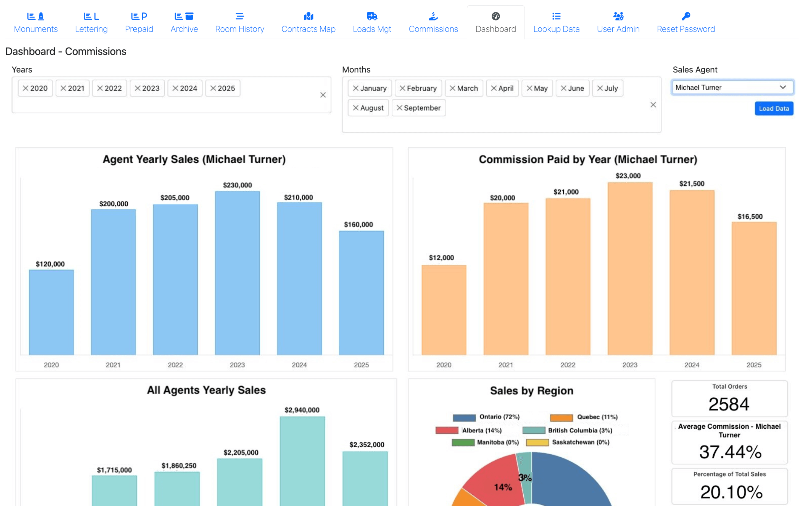Clear all selected months with the X control
Viewport: 812px width, 506px height.
click(653, 105)
